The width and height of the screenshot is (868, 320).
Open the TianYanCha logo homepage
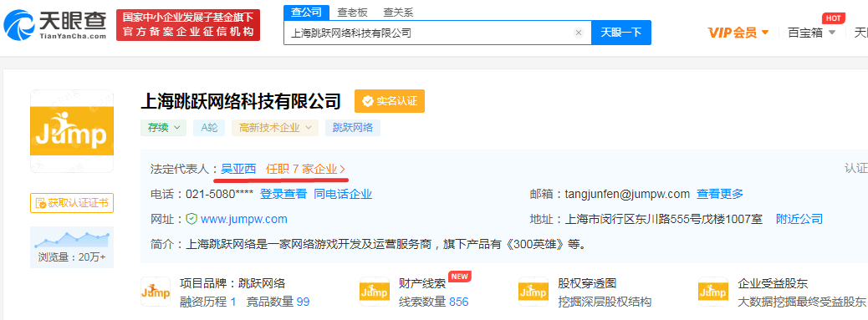[x=55, y=25]
